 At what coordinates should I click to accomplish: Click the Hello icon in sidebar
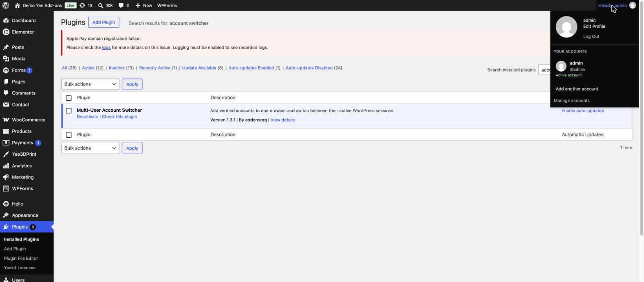point(6,204)
